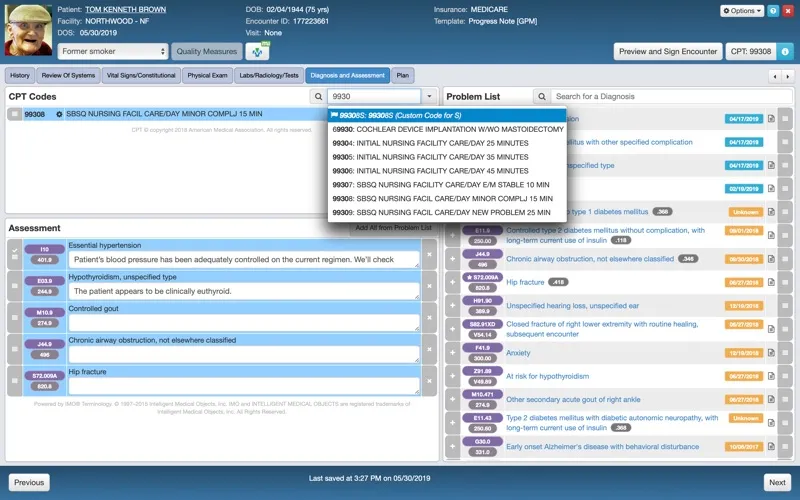Open note icon for Closed fracture of right lower extremity
This screenshot has width=800, height=500.
(x=771, y=329)
